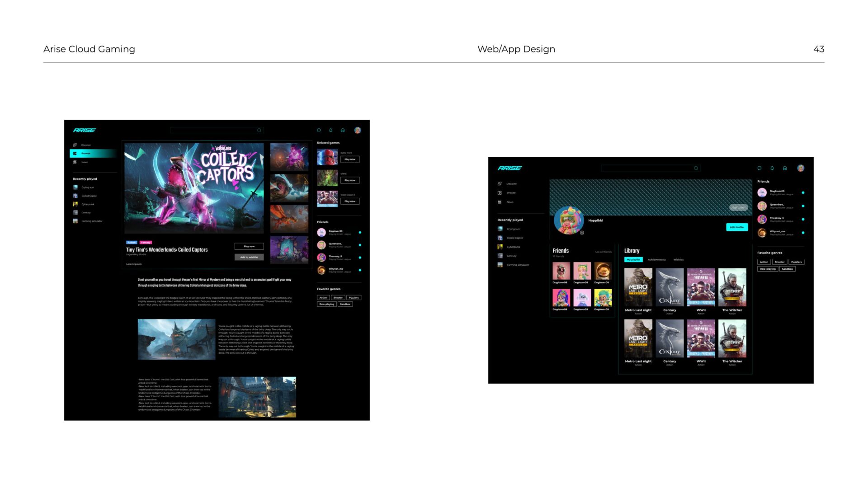
Task: Open user avatar in the game page mockup header
Action: 358,130
